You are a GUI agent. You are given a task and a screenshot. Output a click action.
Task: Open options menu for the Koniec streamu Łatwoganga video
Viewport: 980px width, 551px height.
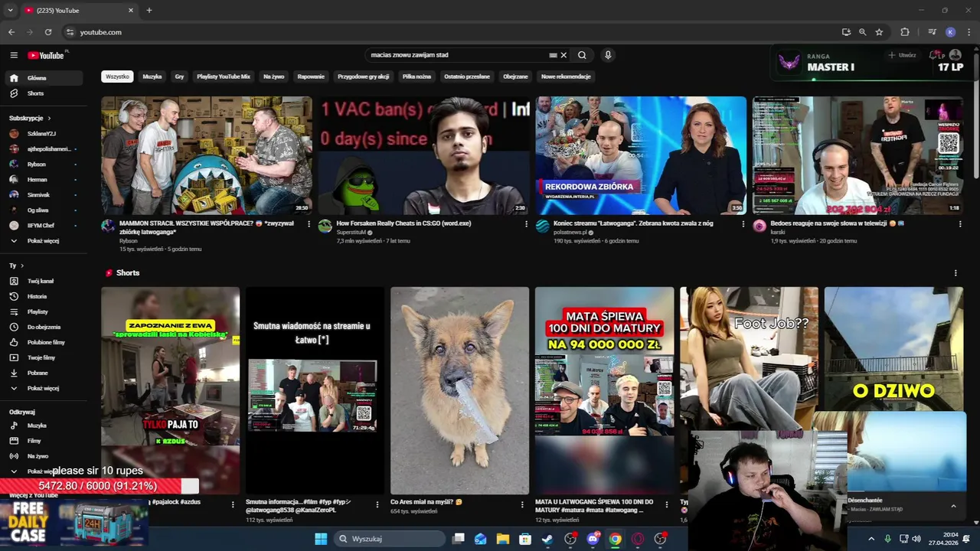tap(743, 224)
